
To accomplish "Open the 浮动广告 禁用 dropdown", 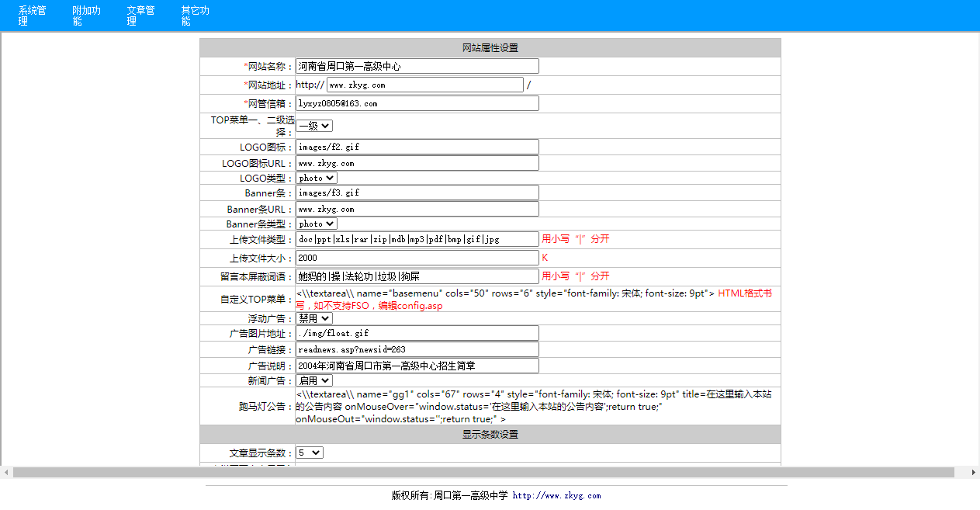I will pyautogui.click(x=314, y=318).
